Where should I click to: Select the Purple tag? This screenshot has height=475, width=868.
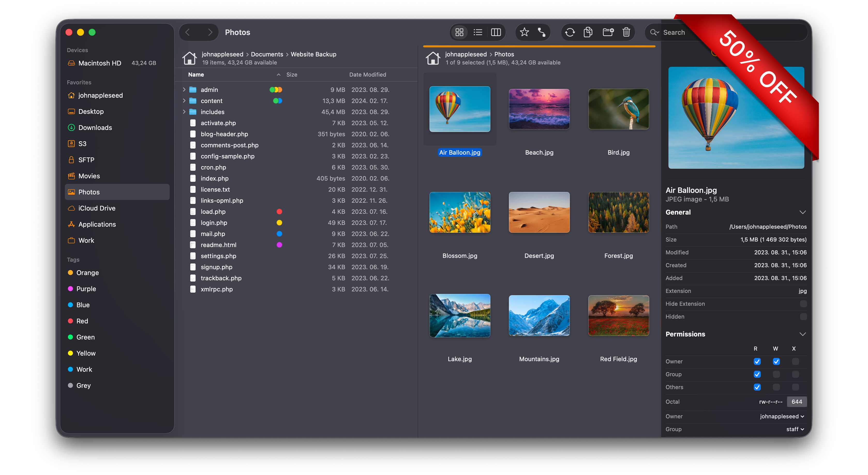pos(86,288)
